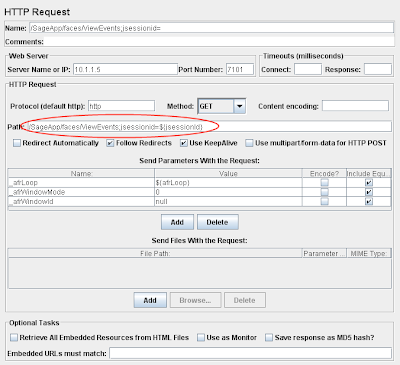The height and width of the screenshot is (365, 400).
Task: Delete the selected request parameter
Action: pos(218,222)
